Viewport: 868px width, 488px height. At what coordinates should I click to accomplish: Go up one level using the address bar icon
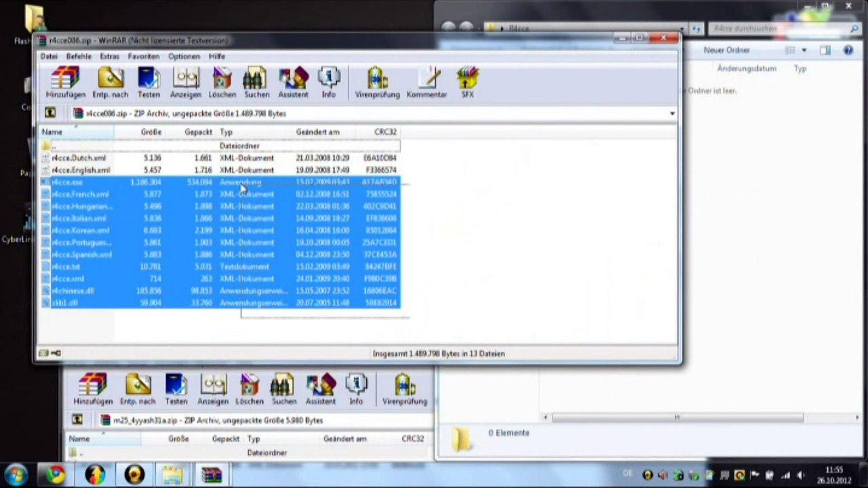pos(50,113)
